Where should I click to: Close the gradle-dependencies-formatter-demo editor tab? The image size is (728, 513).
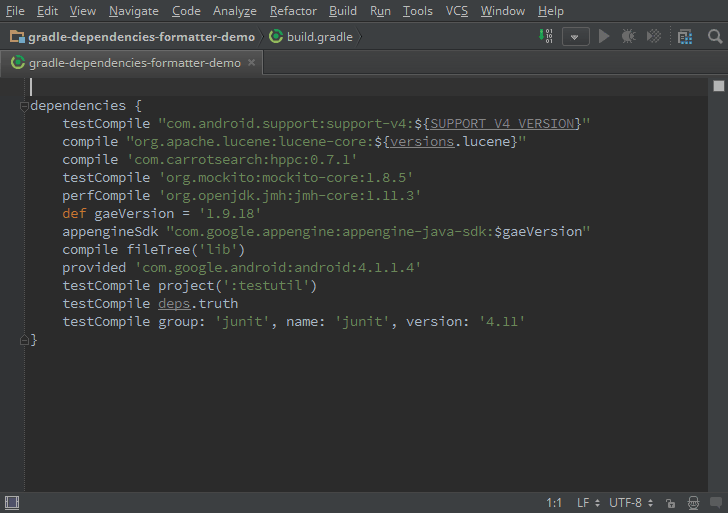pos(251,62)
